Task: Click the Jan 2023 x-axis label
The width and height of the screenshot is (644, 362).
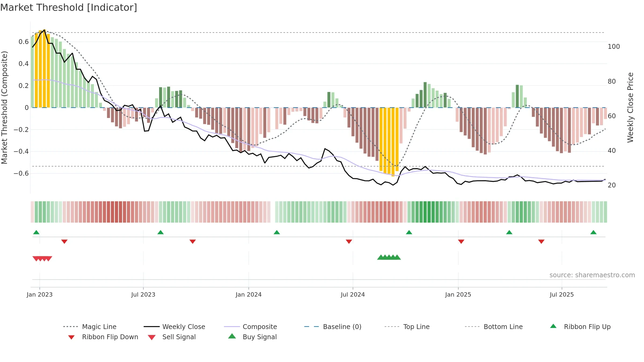Action: tap(40, 295)
